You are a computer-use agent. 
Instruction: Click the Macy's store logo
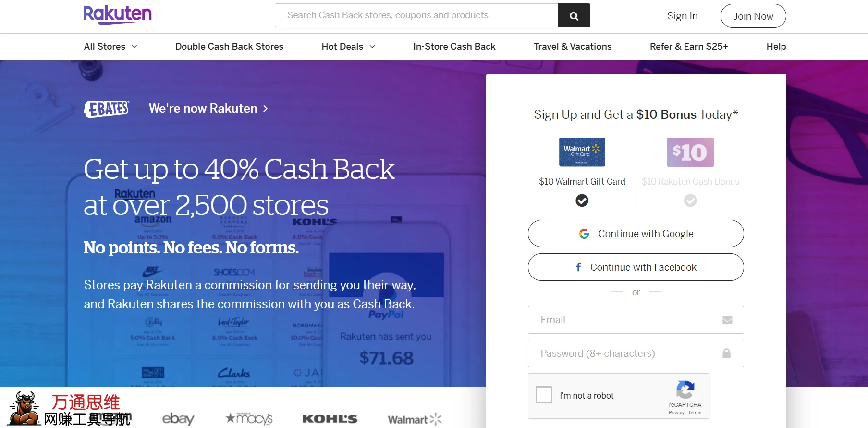point(249,418)
